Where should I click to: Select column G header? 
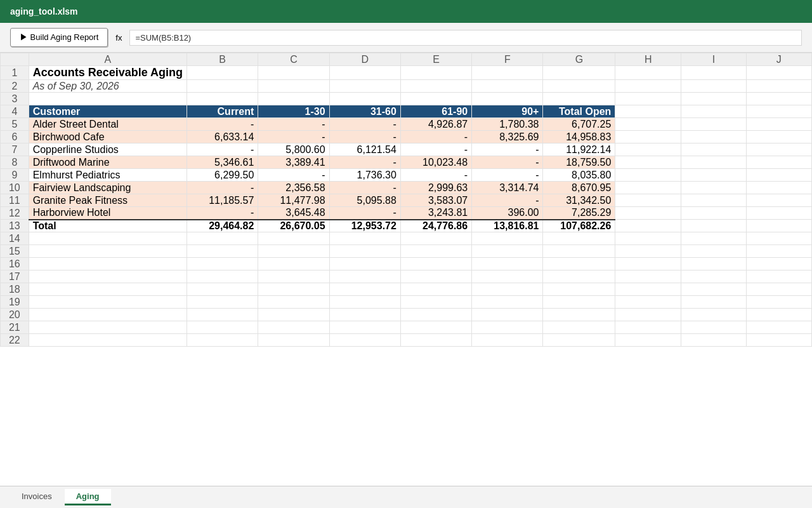click(579, 60)
